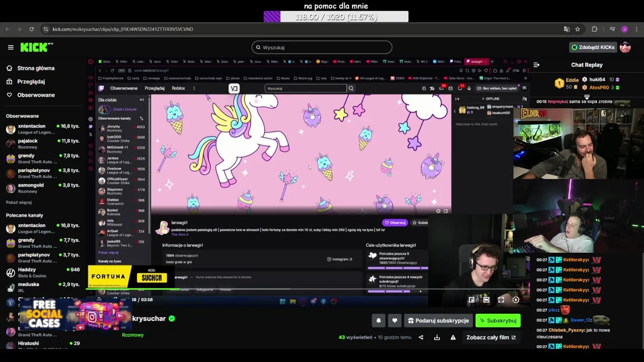Toggle follow with the heart button
This screenshot has width=644, height=362.
pos(394,320)
